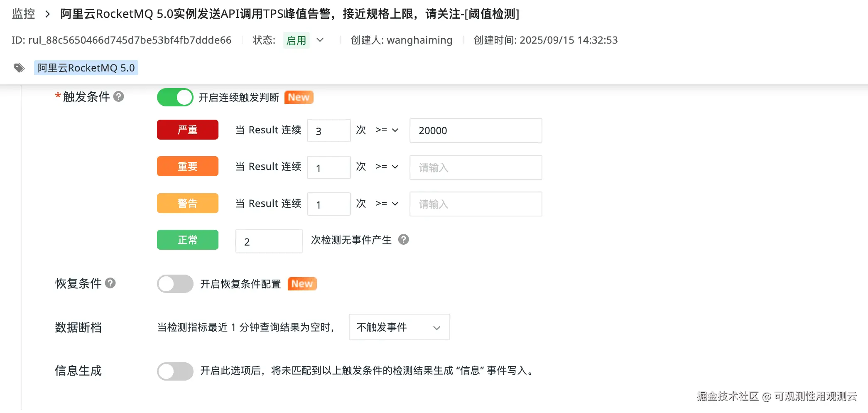Click the 正常 detection count field showing 2
Image resolution: width=868 pixels, height=413 pixels.
269,241
